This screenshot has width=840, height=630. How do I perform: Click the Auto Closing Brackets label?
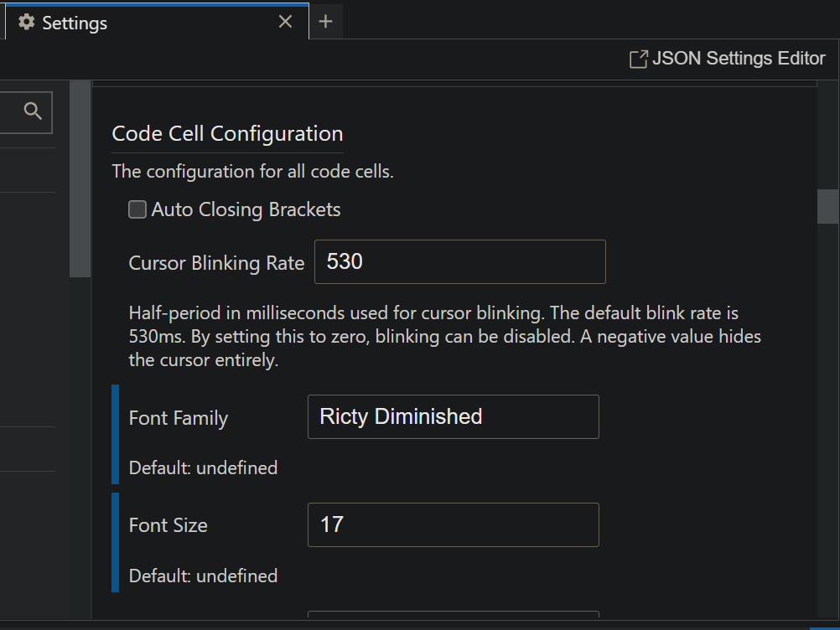(x=246, y=209)
